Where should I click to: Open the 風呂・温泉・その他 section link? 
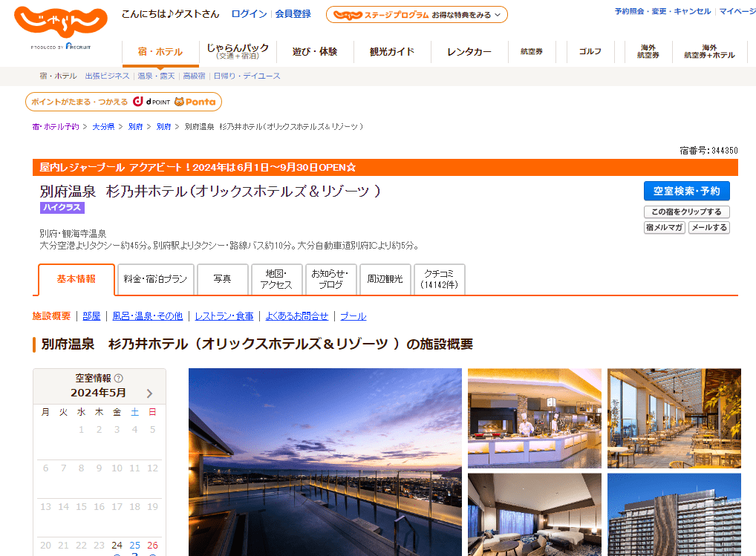147,316
